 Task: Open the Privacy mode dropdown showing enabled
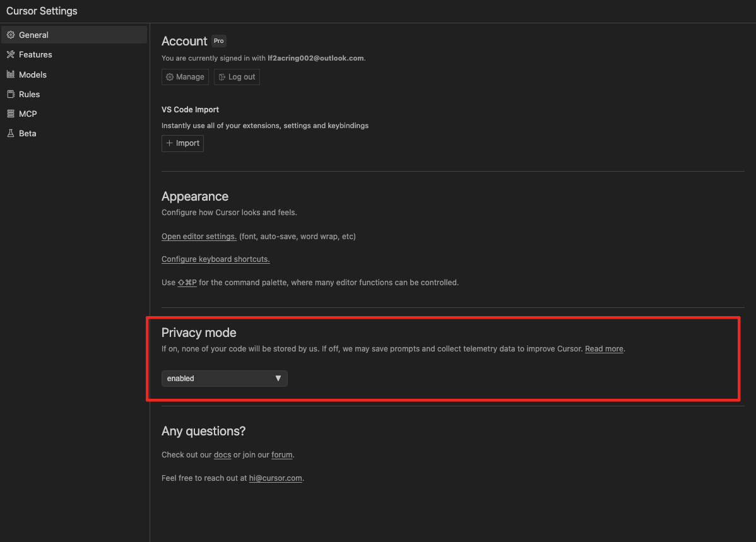(224, 379)
